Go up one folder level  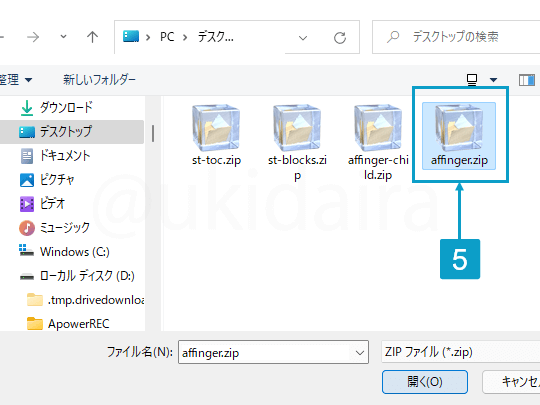[x=92, y=37]
